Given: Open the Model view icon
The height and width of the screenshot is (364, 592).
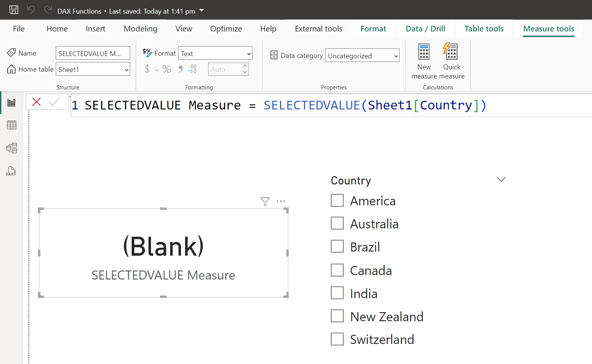Looking at the screenshot, I should tap(11, 148).
